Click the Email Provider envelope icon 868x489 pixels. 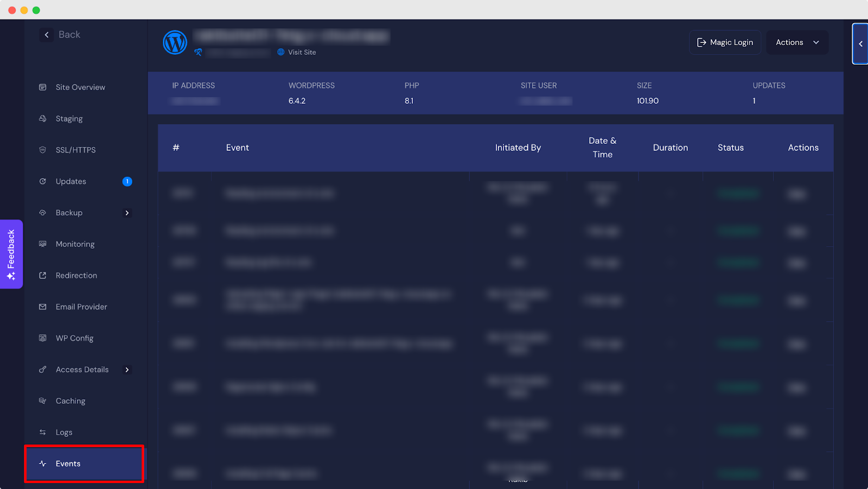(x=43, y=307)
